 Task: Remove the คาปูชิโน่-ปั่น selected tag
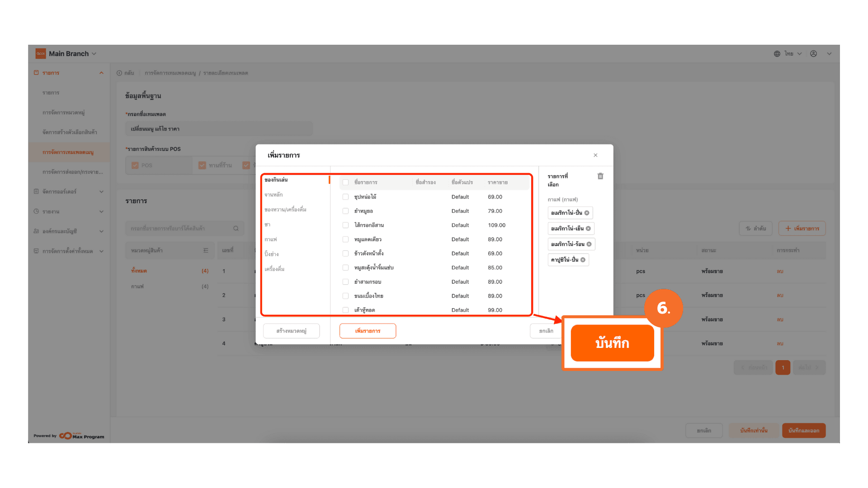point(583,260)
